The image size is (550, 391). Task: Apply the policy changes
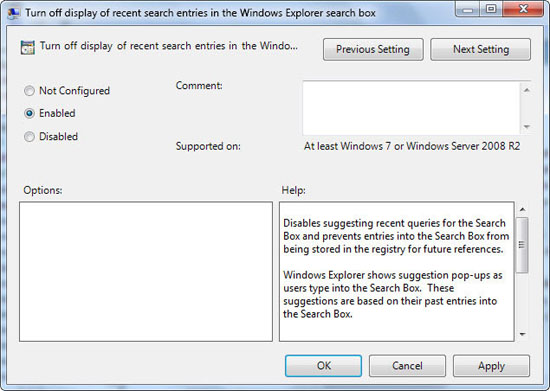(x=491, y=366)
